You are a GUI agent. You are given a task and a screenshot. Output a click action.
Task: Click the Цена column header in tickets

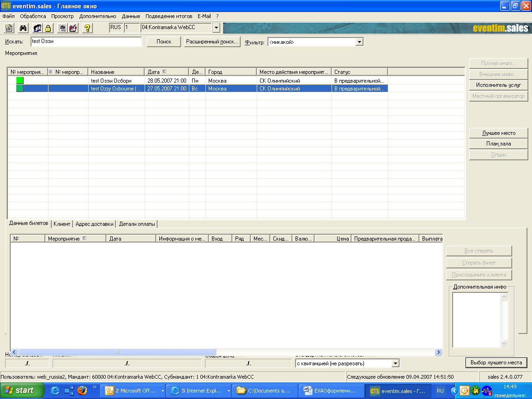click(332, 238)
